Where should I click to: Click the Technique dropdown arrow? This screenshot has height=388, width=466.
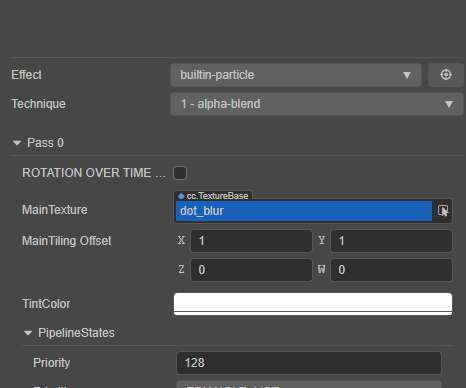449,104
